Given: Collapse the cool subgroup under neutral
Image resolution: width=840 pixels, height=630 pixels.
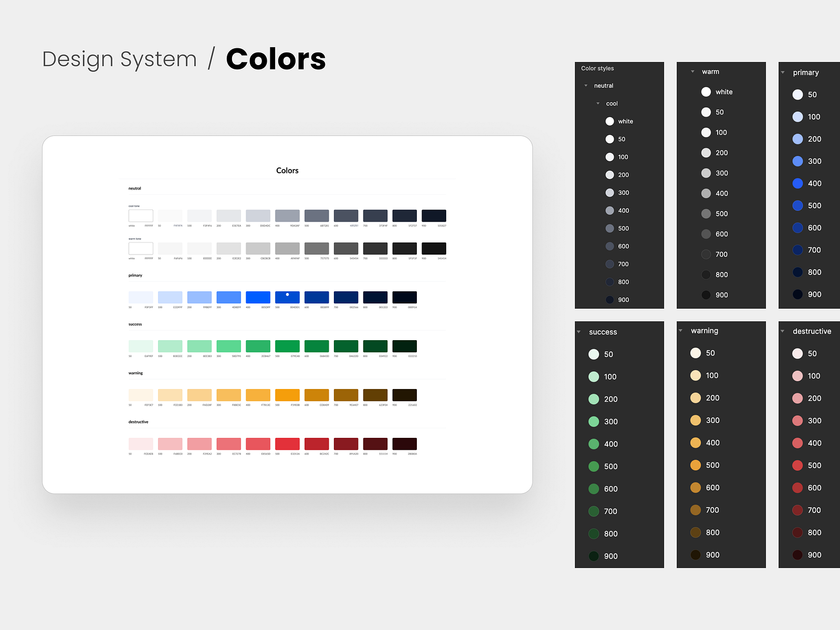Looking at the screenshot, I should click(x=598, y=103).
